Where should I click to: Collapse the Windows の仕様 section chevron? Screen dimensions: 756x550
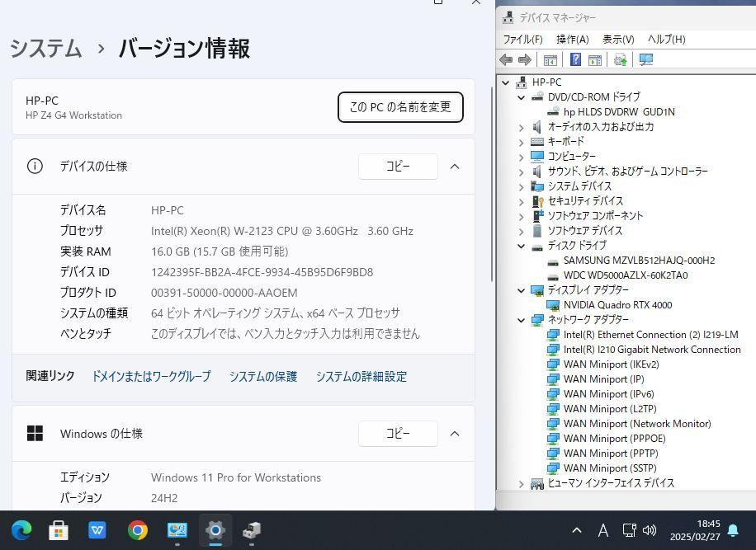click(x=454, y=434)
